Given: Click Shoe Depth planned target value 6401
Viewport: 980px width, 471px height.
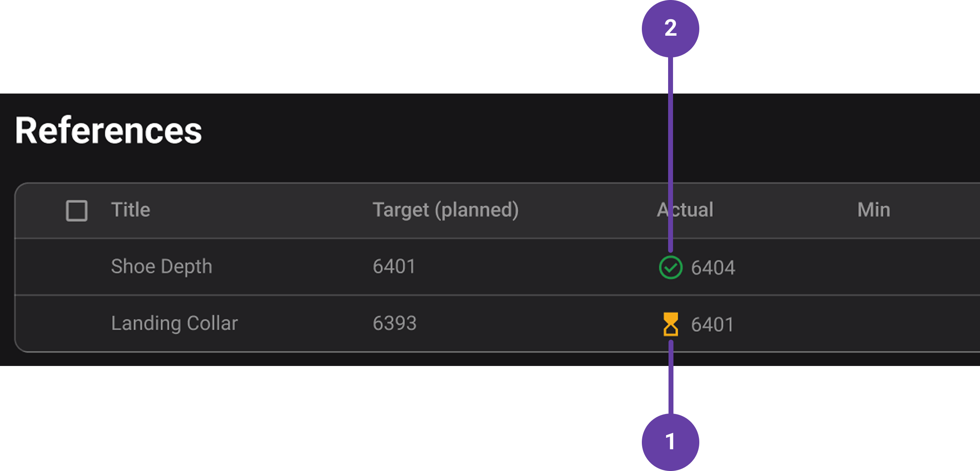Looking at the screenshot, I should (x=394, y=267).
